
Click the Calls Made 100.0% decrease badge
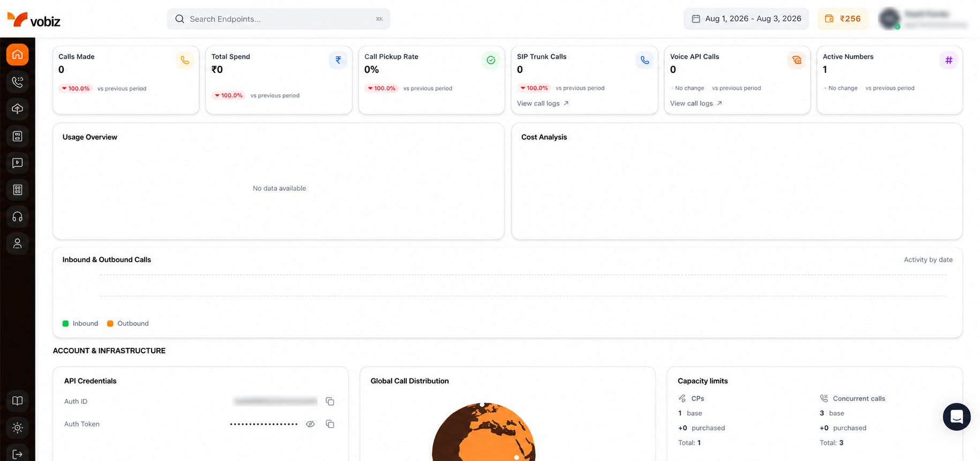(76, 88)
